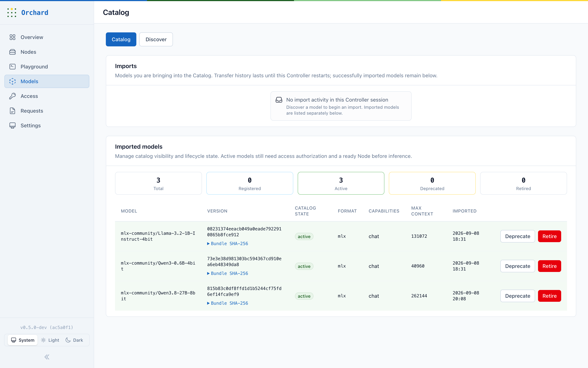Click version label v0.5.0-dev (ac5a0f1)
The image size is (588, 368).
point(47,327)
